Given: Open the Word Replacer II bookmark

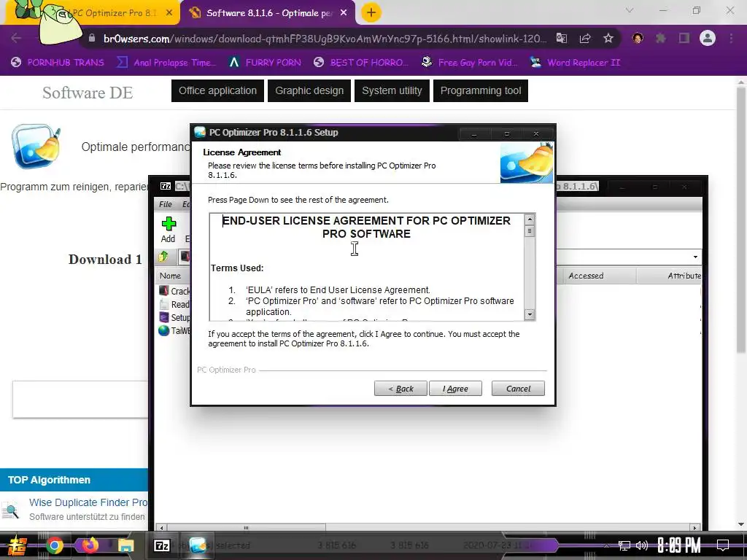Looking at the screenshot, I should click(576, 63).
